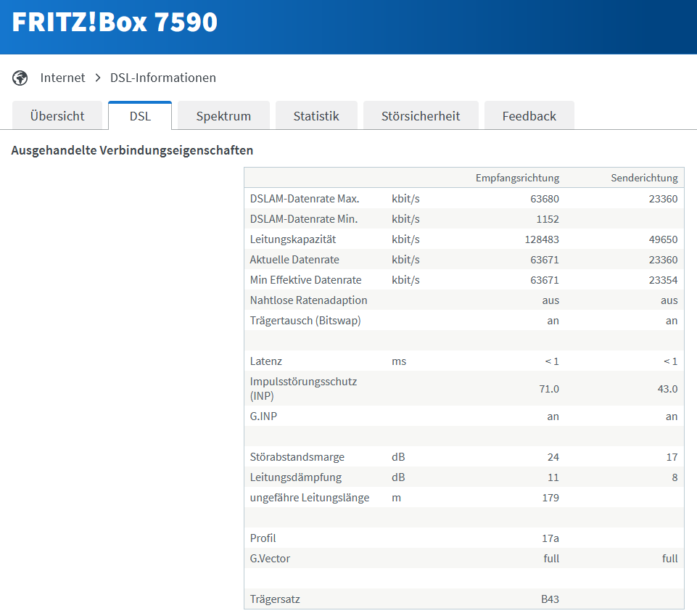
Task: Click the ms unit in Latenz row
Action: pyautogui.click(x=399, y=361)
